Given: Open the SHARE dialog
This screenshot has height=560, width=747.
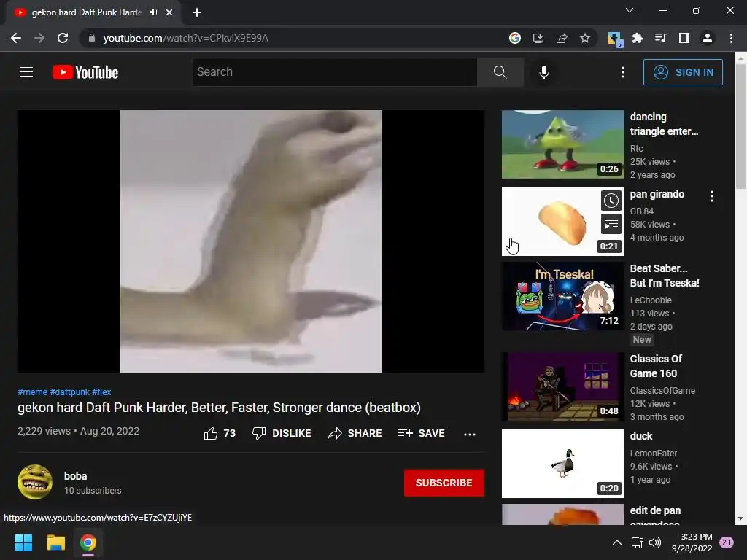Looking at the screenshot, I should pos(355,433).
